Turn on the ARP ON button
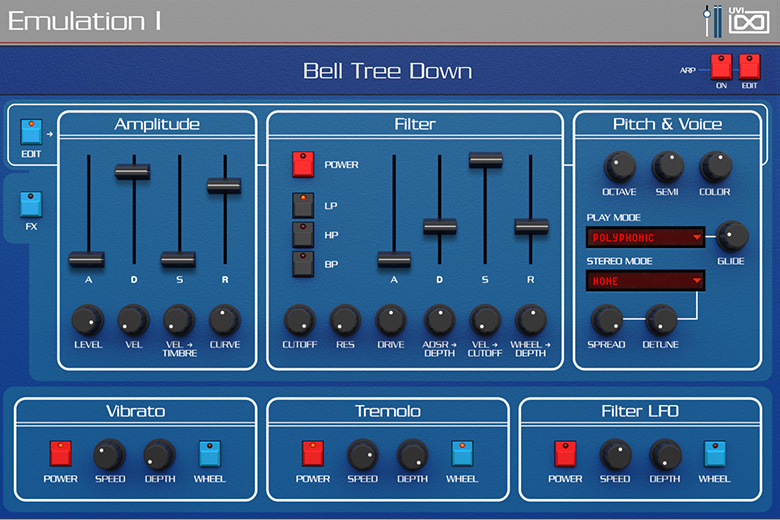This screenshot has height=520, width=780. (x=721, y=68)
